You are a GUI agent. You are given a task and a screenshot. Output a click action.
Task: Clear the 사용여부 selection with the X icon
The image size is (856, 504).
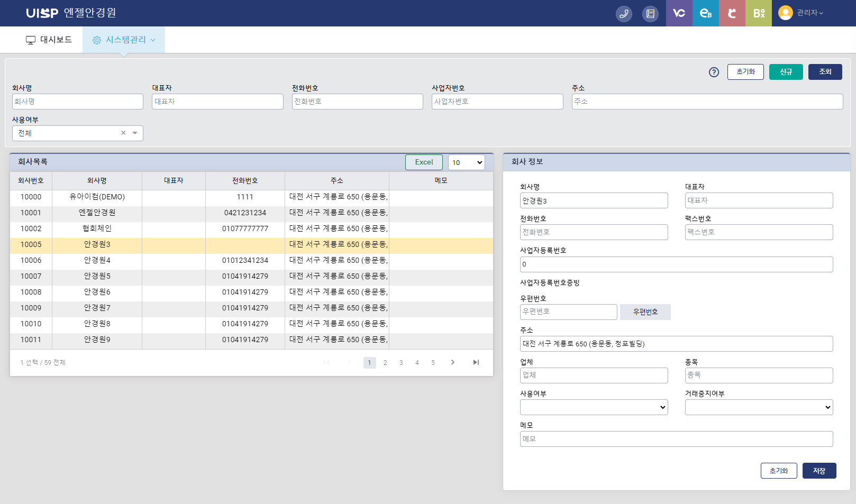coord(123,133)
